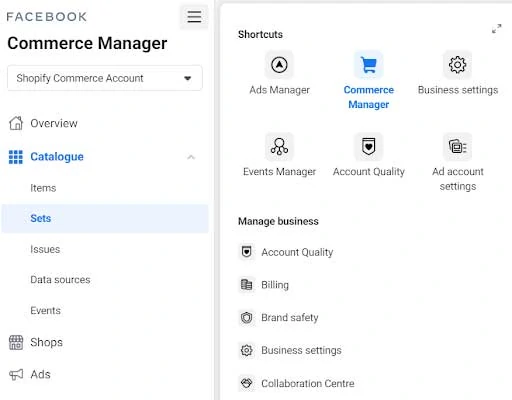Image resolution: width=512 pixels, height=400 pixels.
Task: Collapse the Catalogue section chevron
Action: pos(191,157)
